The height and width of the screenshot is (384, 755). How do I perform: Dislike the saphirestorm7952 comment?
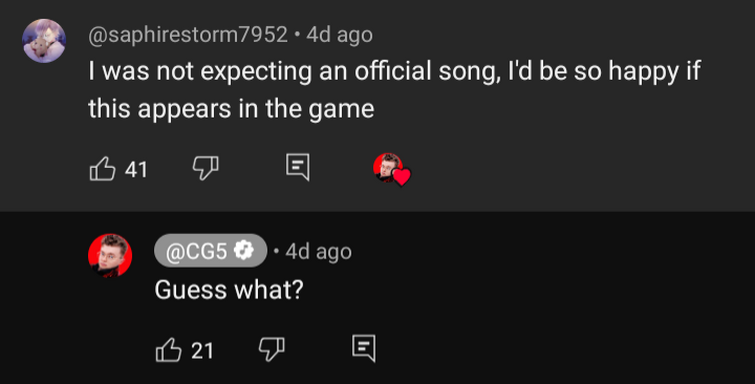tap(206, 169)
